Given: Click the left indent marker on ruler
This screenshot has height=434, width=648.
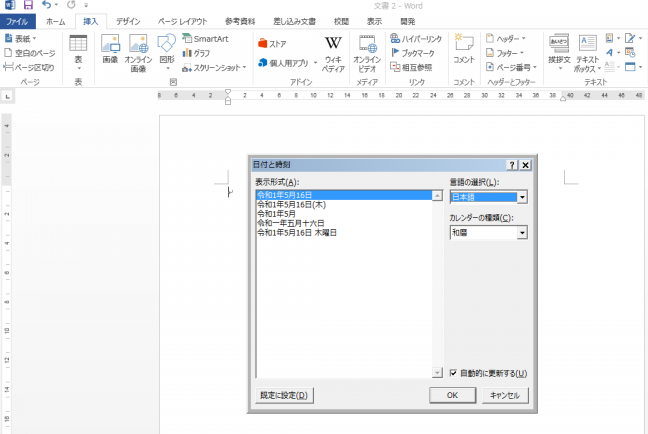Looking at the screenshot, I should [x=228, y=102].
